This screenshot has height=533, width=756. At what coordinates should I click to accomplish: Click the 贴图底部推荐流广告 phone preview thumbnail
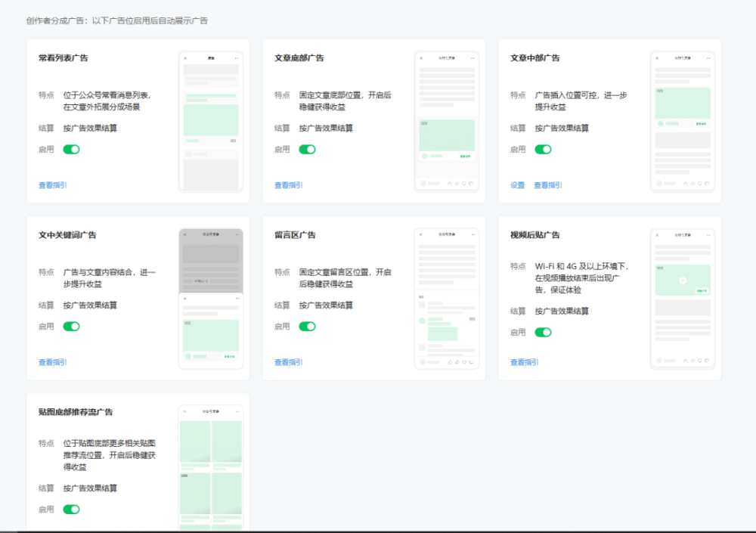pyautogui.click(x=211, y=469)
